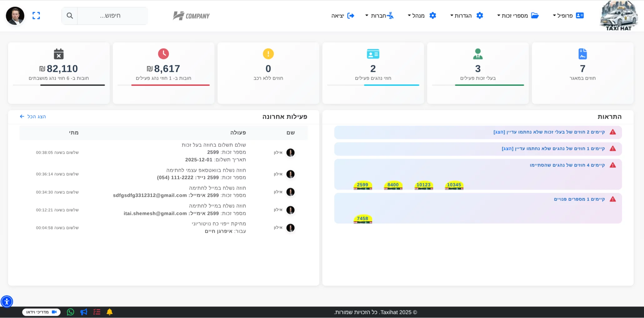This screenshot has height=318, width=644.
Task: Click the fullscreen toggle icon
Action: pyautogui.click(x=36, y=16)
